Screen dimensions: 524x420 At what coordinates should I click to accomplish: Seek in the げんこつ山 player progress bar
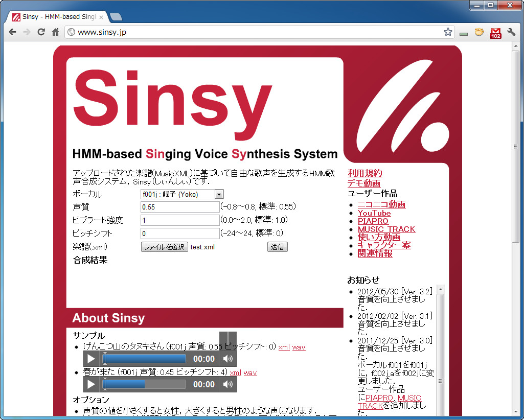coord(144,359)
